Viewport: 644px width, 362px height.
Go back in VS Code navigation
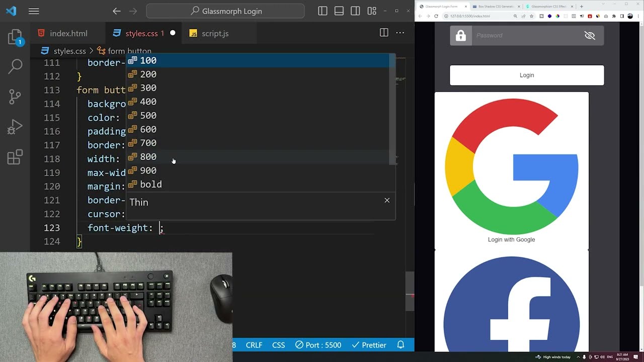click(117, 11)
